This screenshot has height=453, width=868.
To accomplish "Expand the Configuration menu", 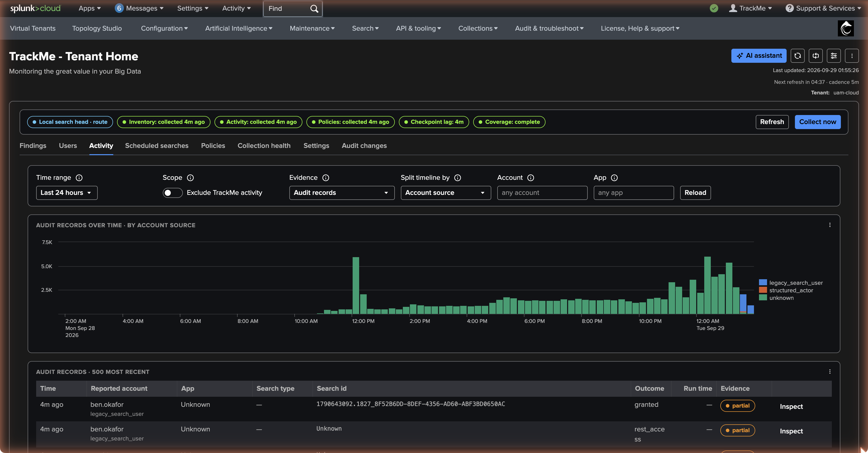I will click(x=164, y=29).
